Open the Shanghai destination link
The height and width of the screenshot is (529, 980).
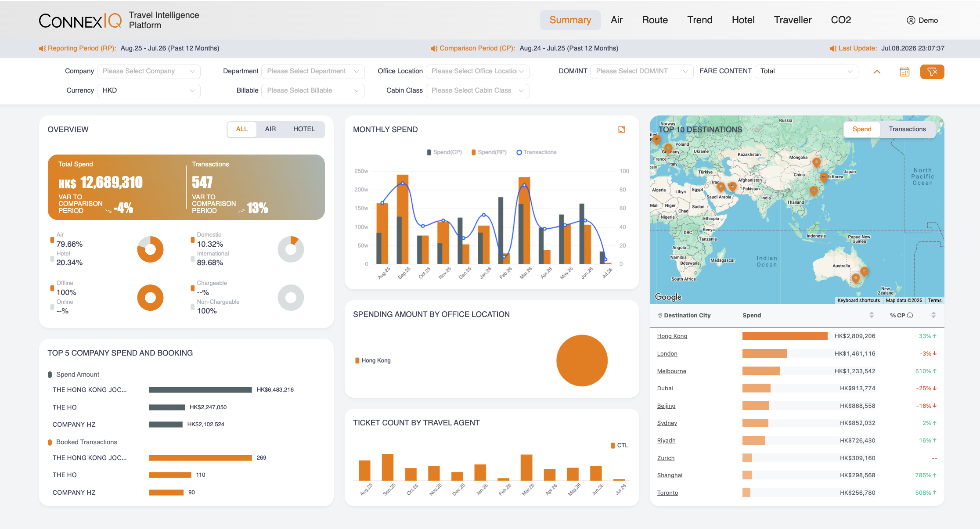(670, 475)
